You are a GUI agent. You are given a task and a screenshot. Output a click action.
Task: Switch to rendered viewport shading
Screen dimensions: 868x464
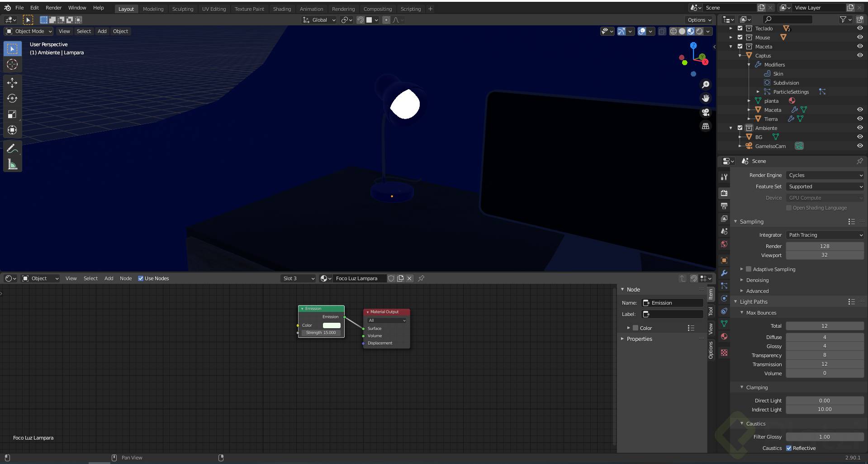699,31
